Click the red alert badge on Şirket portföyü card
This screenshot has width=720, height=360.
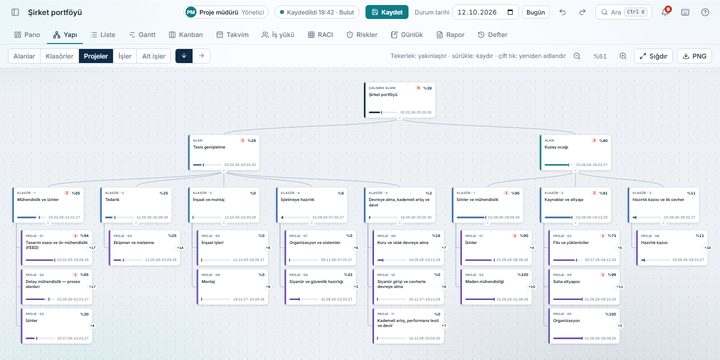pyautogui.click(x=418, y=88)
